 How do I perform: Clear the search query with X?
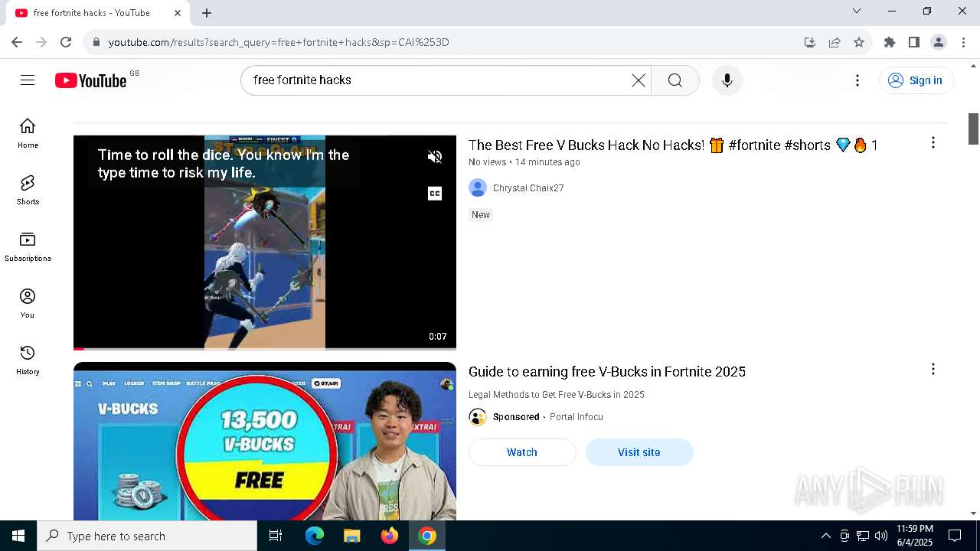point(638,80)
